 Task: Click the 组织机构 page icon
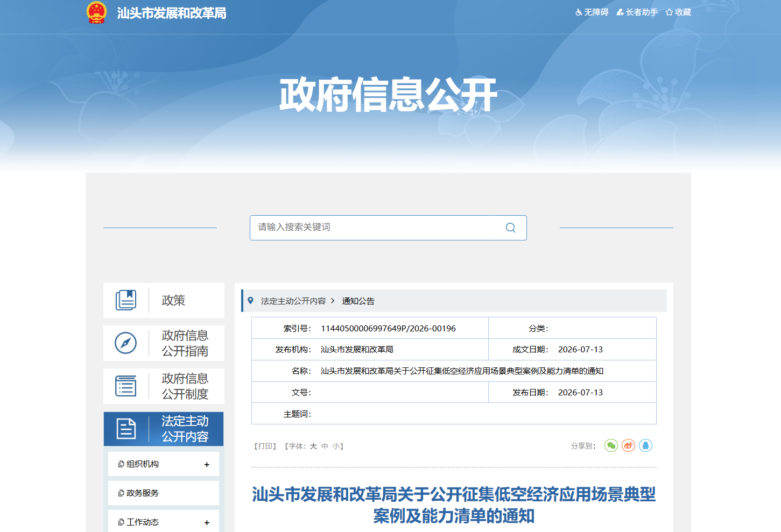coord(121,464)
